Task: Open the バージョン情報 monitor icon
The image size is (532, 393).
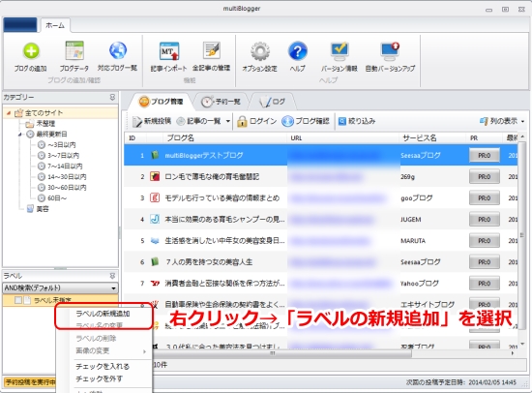Action: click(x=340, y=51)
